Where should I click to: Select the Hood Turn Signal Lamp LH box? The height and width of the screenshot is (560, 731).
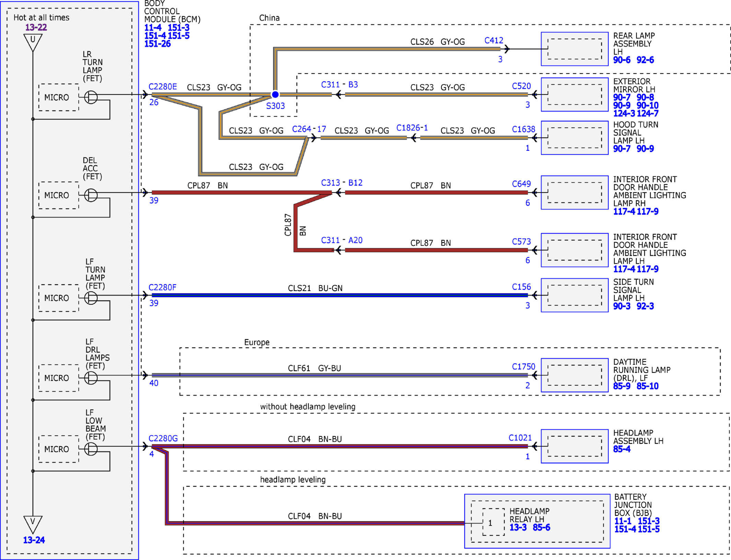pos(575,138)
